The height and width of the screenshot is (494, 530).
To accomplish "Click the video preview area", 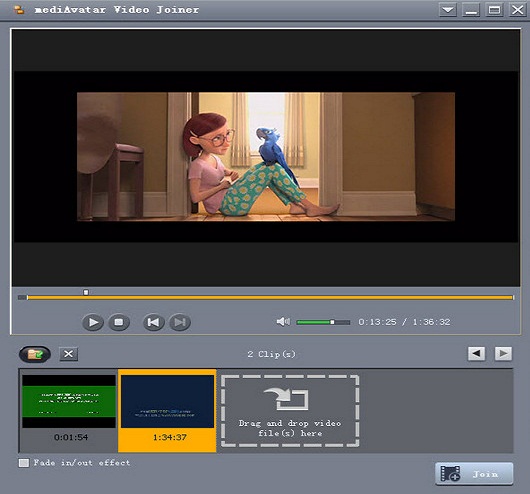I will pyautogui.click(x=266, y=158).
